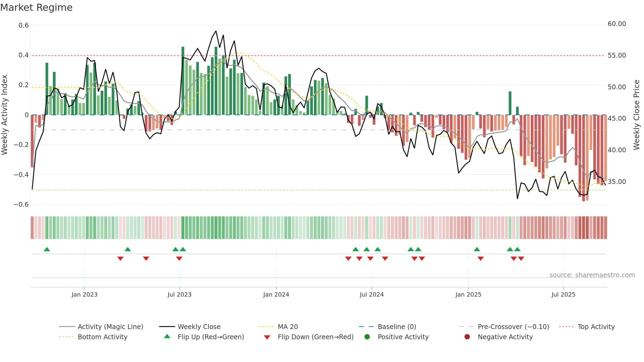Click the Jan 2024 axis label
644x362 pixels.
tap(276, 294)
